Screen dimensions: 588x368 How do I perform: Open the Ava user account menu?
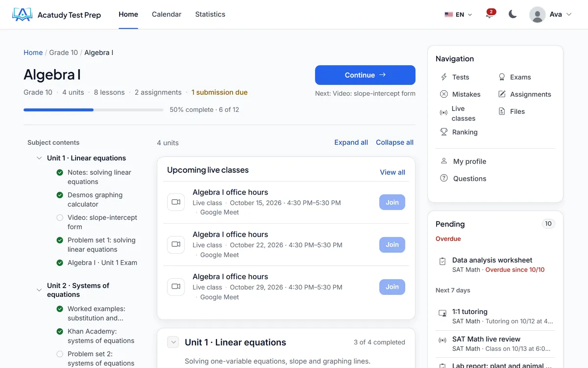point(551,14)
